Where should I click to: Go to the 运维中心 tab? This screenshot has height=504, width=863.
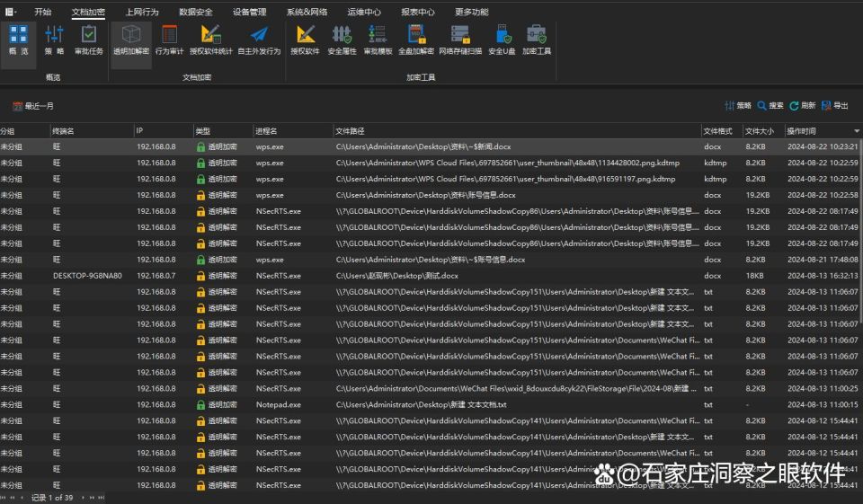pyautogui.click(x=364, y=12)
